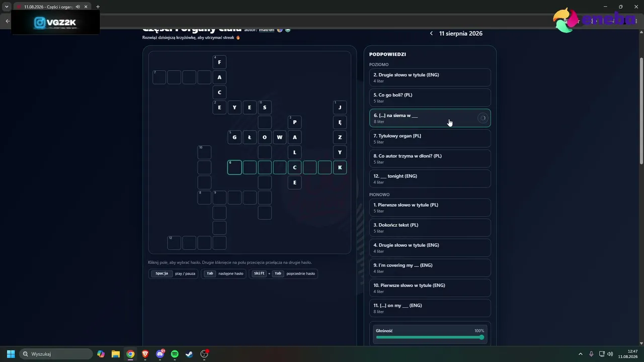The image size is (644, 362).
Task: Click the first cell of word 12
Action: pos(174,243)
